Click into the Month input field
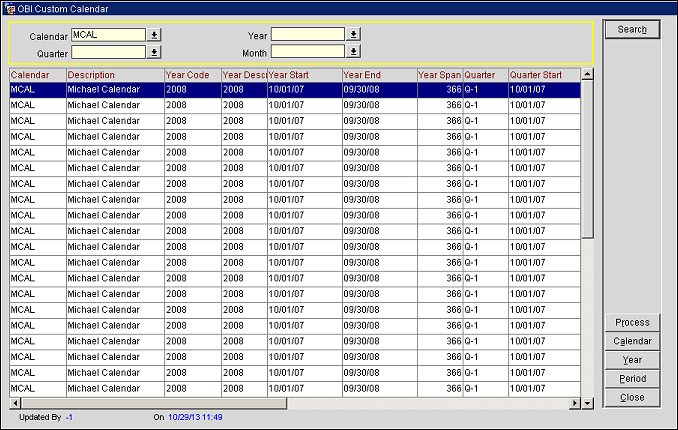Image resolution: width=678 pixels, height=430 pixels. 307,51
